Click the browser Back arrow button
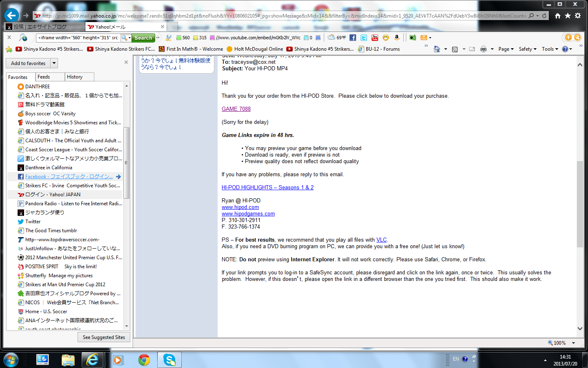 point(11,16)
